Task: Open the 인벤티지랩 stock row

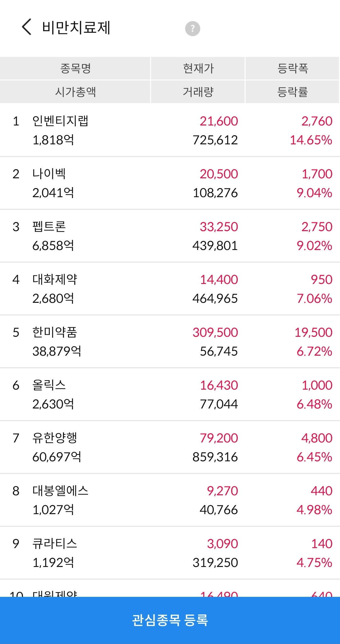Action: pyautogui.click(x=170, y=130)
